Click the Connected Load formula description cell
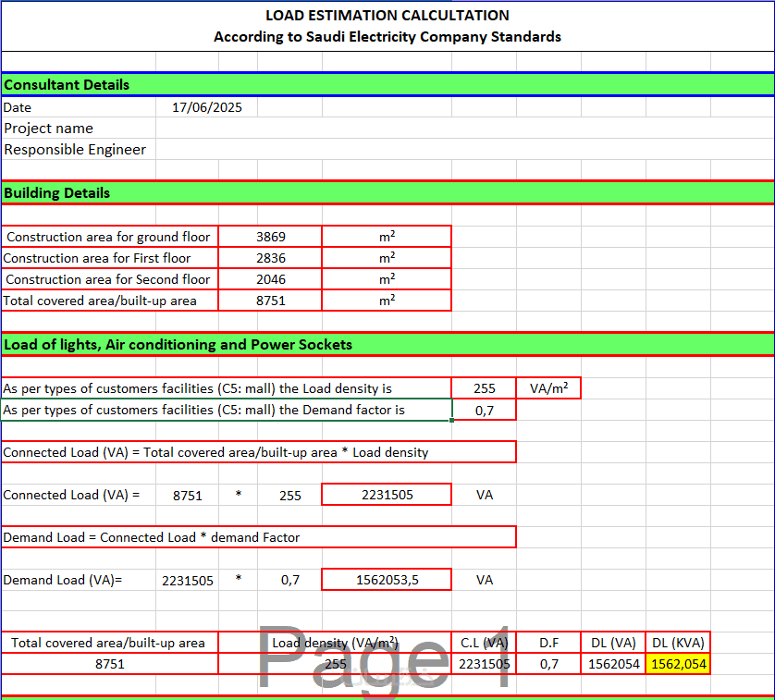Screen dimensions: 775x700 pos(259,452)
